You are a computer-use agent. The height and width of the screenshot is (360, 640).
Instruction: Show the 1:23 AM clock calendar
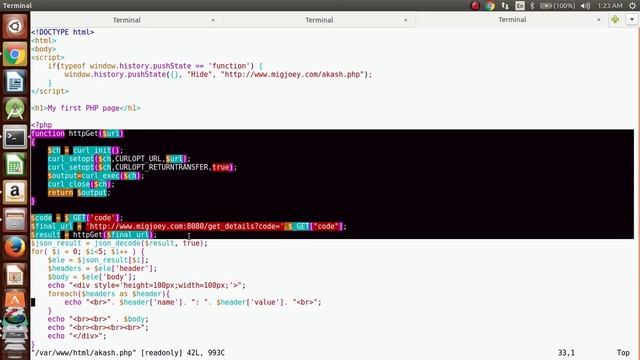[610, 6]
